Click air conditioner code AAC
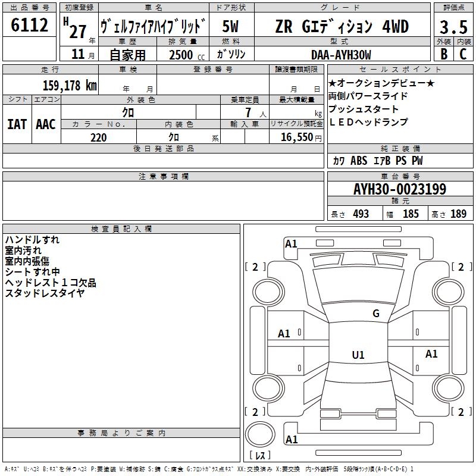The image size is (476, 476). [46, 124]
